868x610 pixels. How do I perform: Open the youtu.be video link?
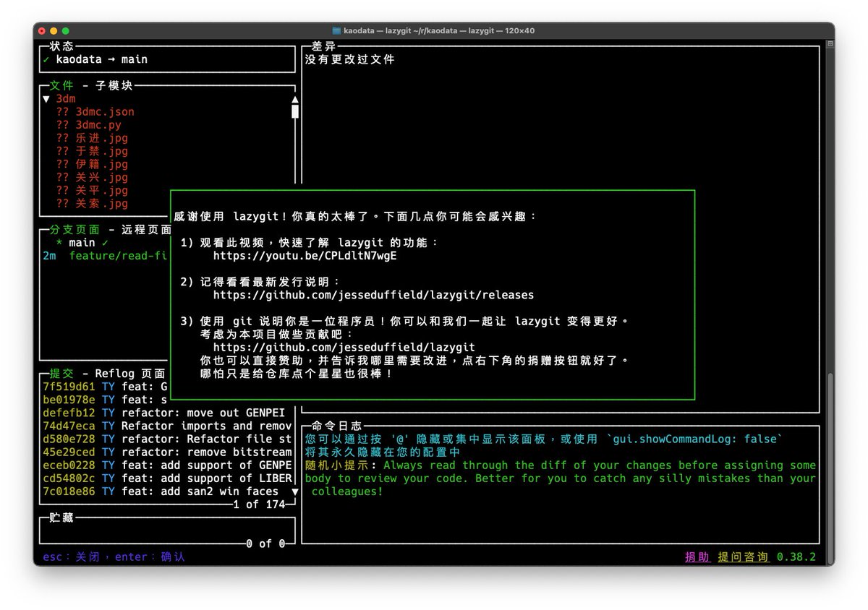point(305,256)
